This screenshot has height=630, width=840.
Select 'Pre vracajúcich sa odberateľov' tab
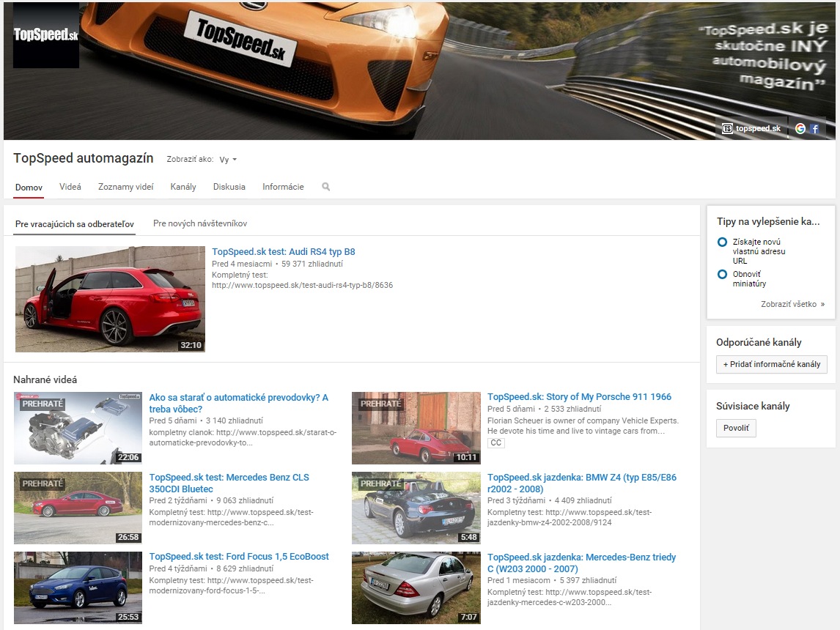pos(75,223)
